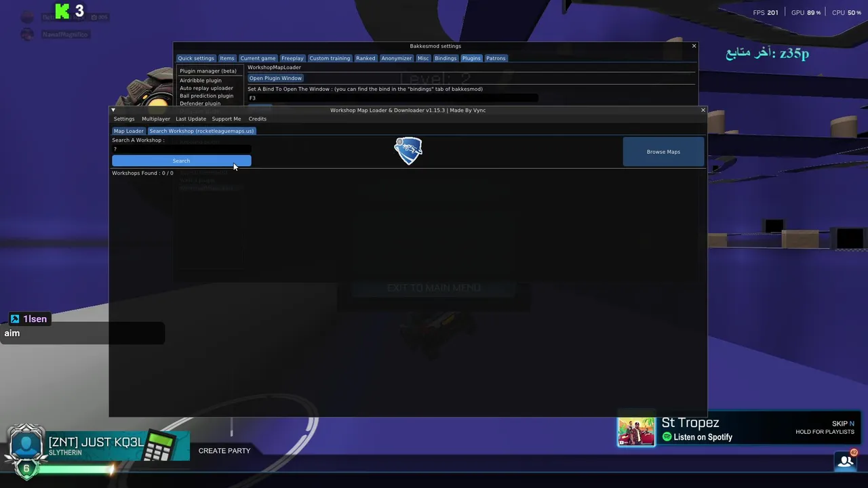Select Plugin manager (beta) in plugin list
This screenshot has height=488, width=868.
tap(208, 71)
